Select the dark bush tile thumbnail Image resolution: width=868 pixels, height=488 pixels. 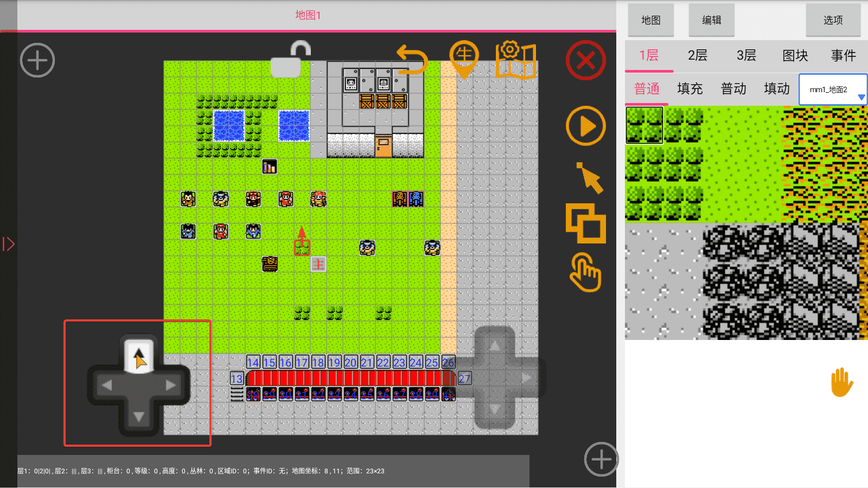tap(644, 125)
